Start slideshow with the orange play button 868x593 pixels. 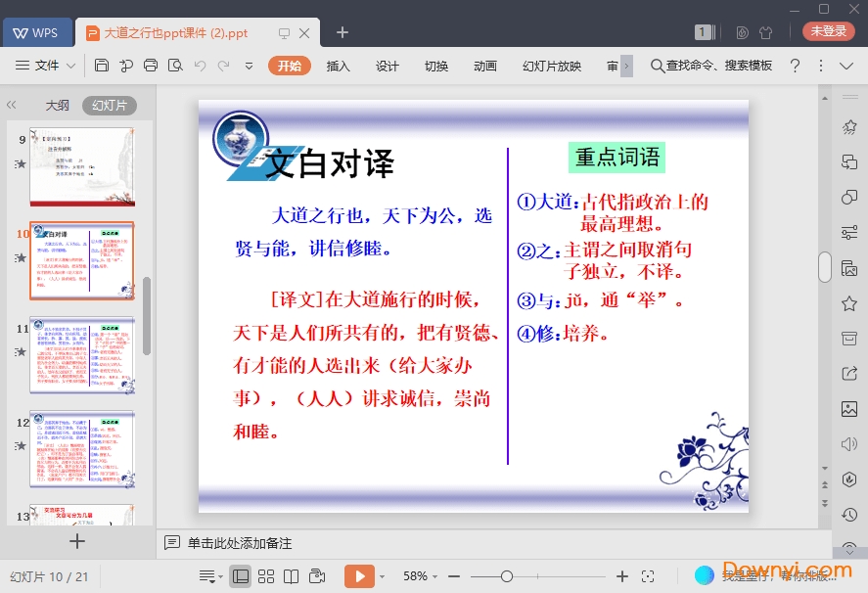[359, 576]
